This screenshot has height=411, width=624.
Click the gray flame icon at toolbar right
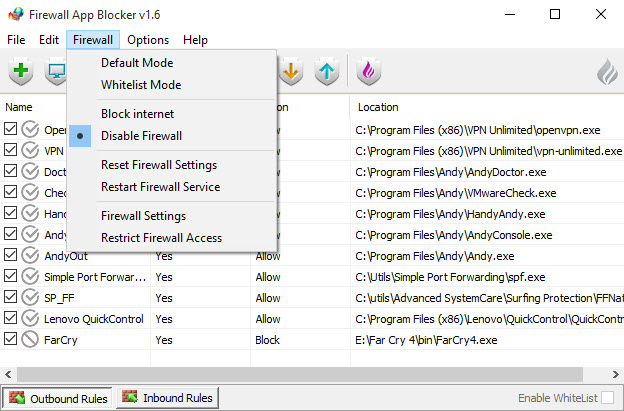click(x=607, y=72)
